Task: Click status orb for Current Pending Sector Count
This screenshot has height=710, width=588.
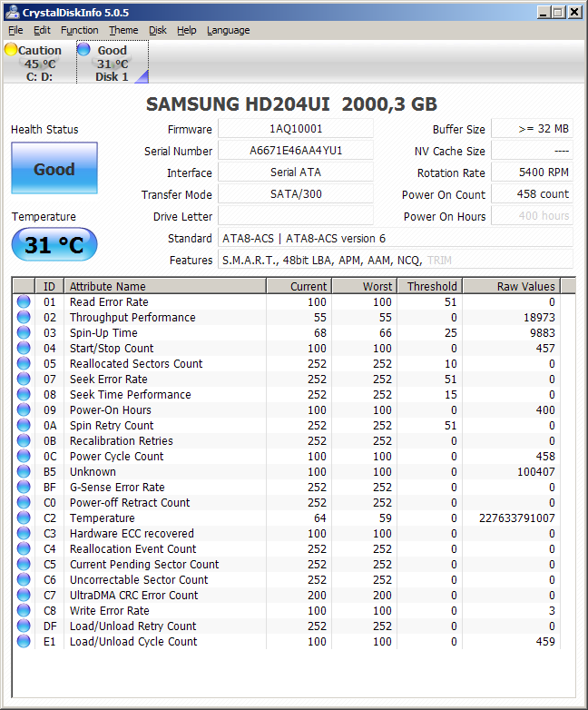Action: [24, 564]
